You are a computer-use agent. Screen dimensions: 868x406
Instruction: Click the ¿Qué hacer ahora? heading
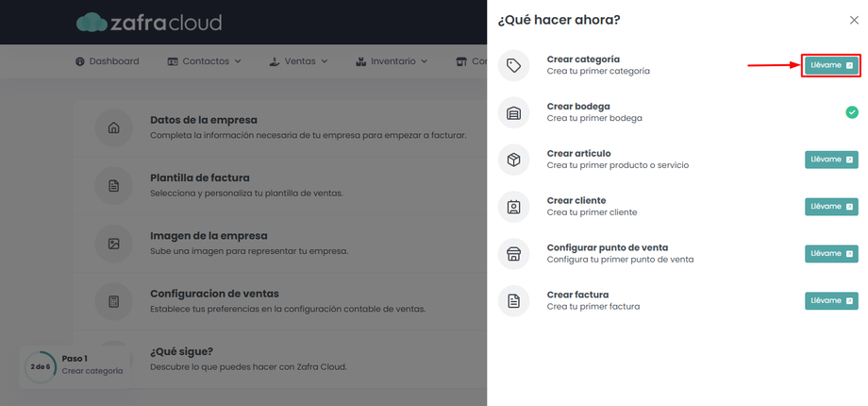click(x=559, y=20)
